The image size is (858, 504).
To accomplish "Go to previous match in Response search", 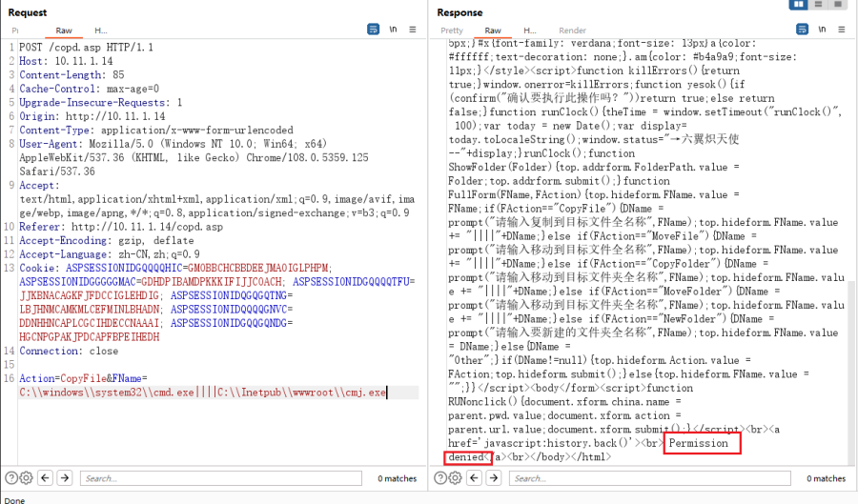I will pyautogui.click(x=475, y=478).
